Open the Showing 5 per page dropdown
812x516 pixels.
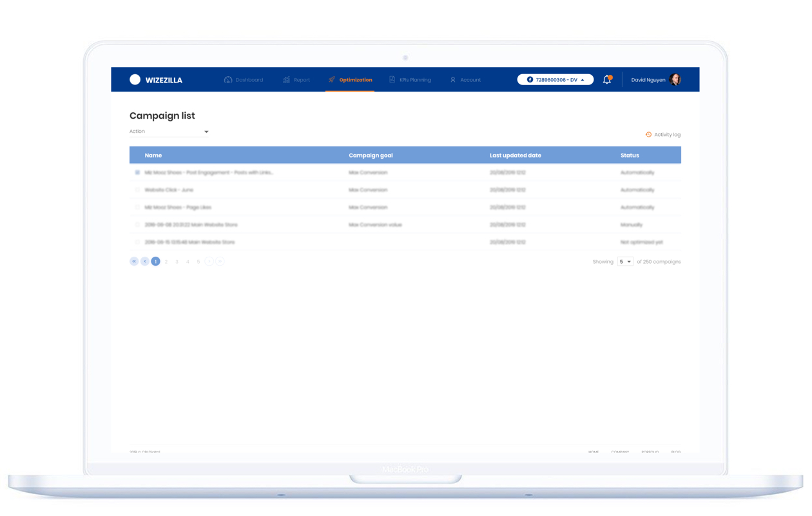tap(625, 262)
